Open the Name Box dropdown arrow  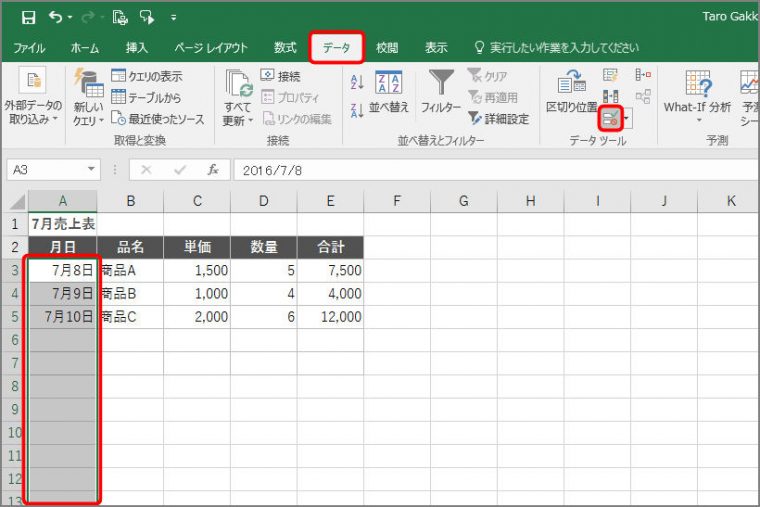pyautogui.click(x=91, y=170)
